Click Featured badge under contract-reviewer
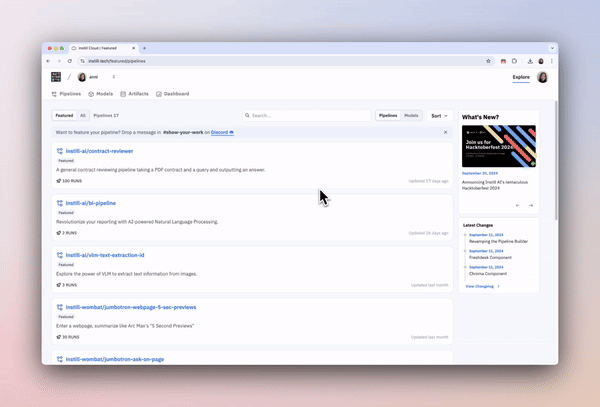Image resolution: width=600 pixels, height=407 pixels. [66, 161]
